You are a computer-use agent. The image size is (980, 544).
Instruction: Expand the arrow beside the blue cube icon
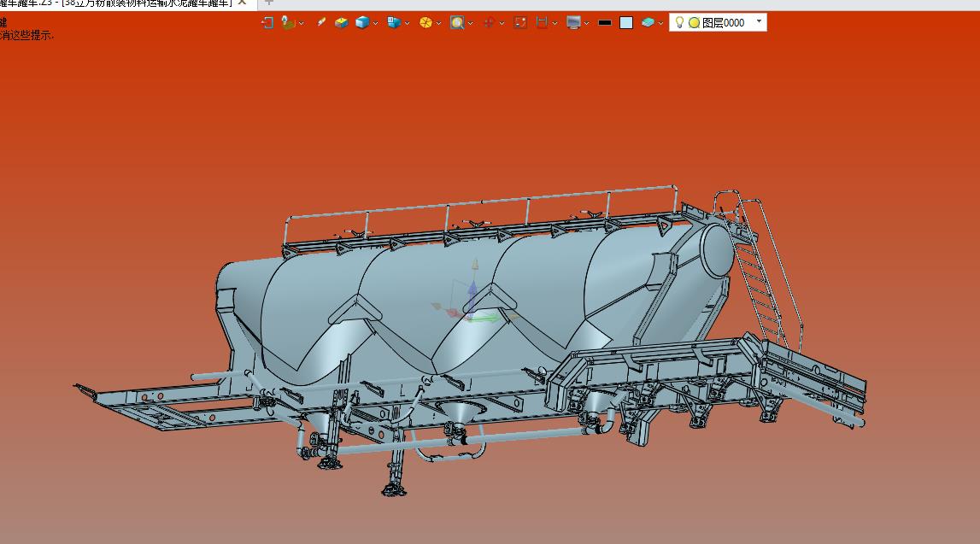pyautogui.click(x=375, y=24)
